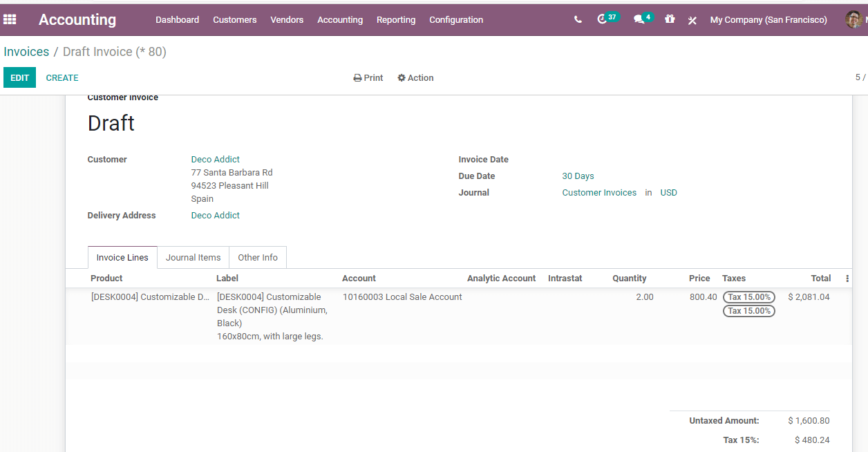Open customer Deco Addict link

216,160
